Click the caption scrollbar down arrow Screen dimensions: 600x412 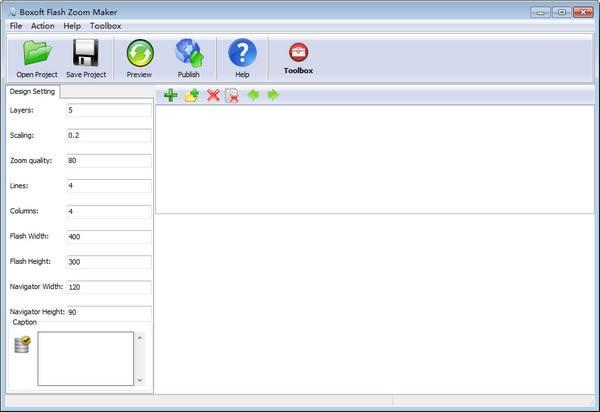[140, 380]
